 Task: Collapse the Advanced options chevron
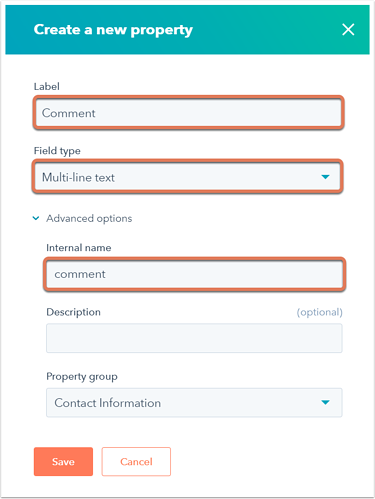pyautogui.click(x=36, y=218)
